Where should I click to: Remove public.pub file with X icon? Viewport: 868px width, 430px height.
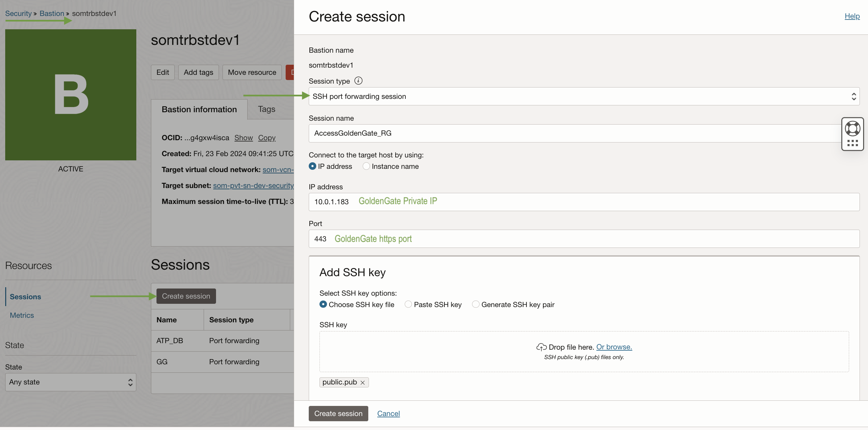click(x=362, y=383)
